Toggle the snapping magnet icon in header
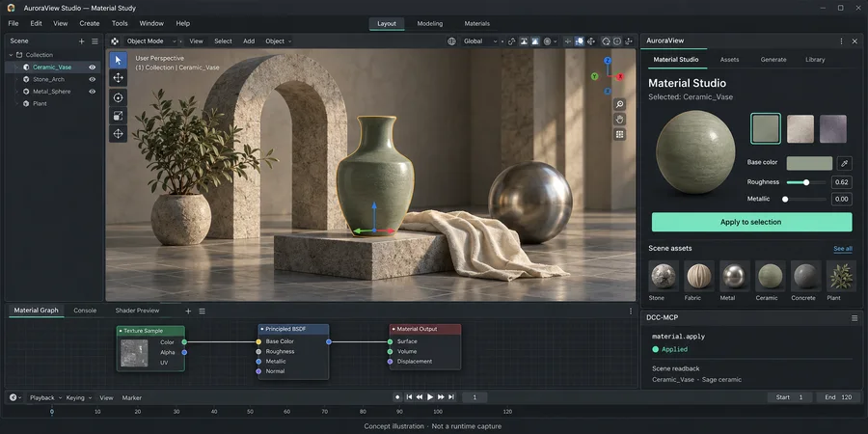 [511, 41]
